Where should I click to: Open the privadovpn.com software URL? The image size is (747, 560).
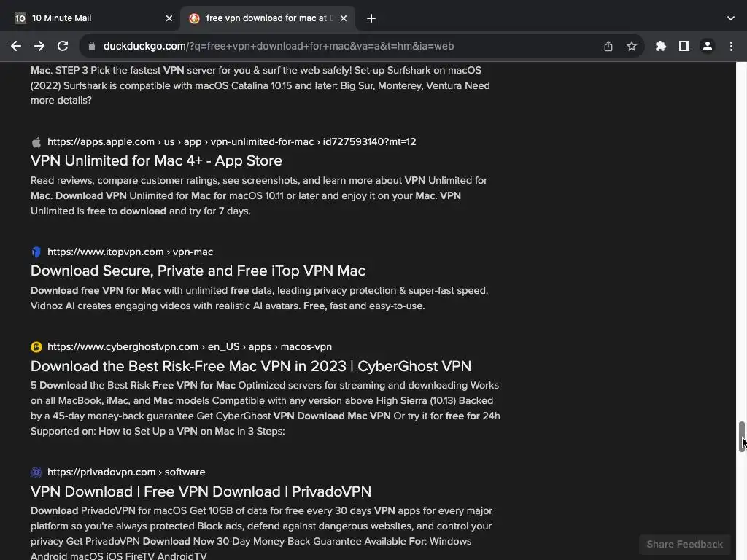pyautogui.click(x=126, y=472)
